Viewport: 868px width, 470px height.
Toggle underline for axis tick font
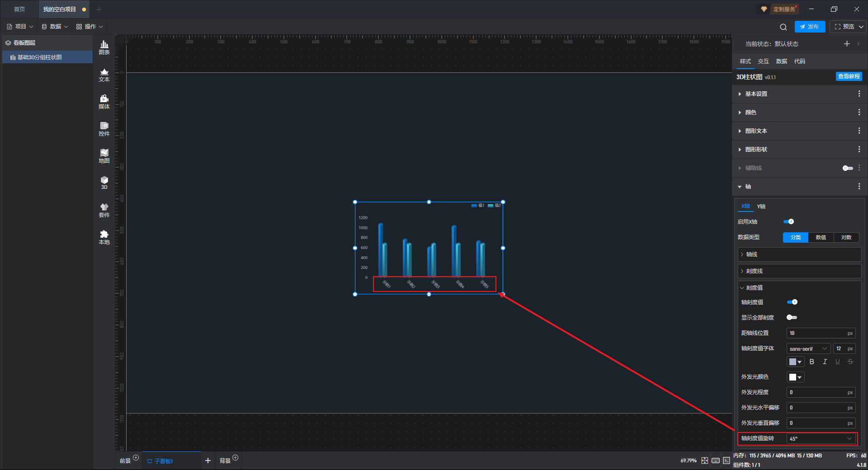[838, 362]
